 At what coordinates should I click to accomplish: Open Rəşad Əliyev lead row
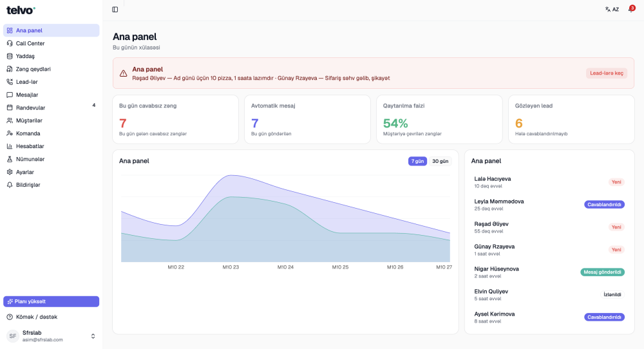[x=549, y=227]
